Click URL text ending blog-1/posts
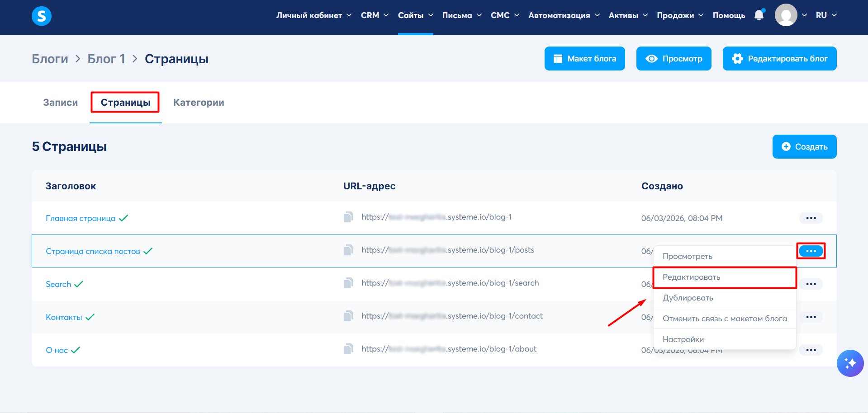 448,250
